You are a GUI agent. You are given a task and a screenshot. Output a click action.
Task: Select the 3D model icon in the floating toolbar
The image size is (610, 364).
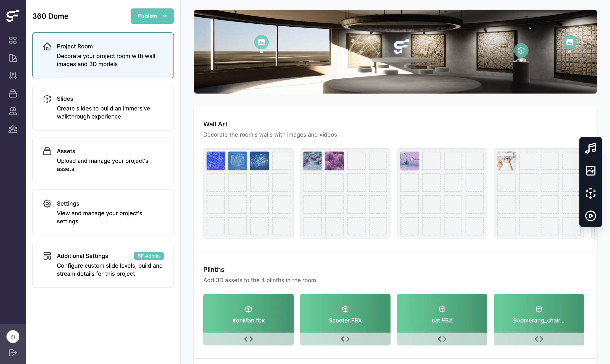pyautogui.click(x=591, y=193)
